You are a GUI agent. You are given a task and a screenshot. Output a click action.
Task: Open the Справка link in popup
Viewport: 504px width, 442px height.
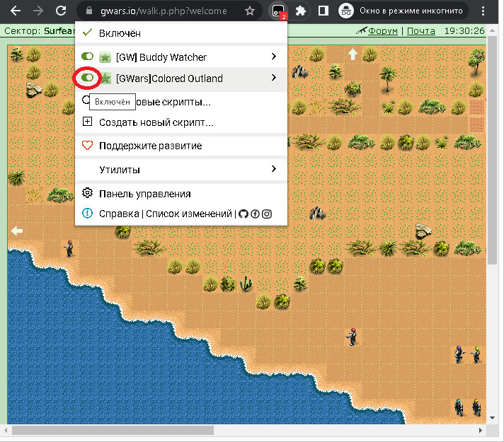point(119,214)
